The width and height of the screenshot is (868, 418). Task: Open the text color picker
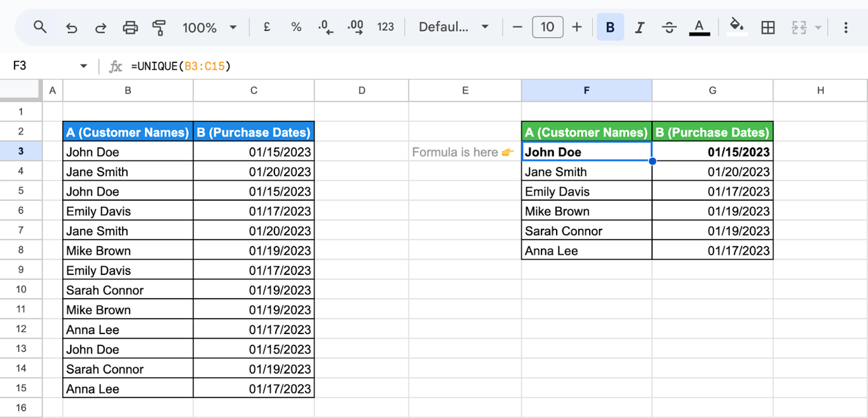click(x=699, y=27)
